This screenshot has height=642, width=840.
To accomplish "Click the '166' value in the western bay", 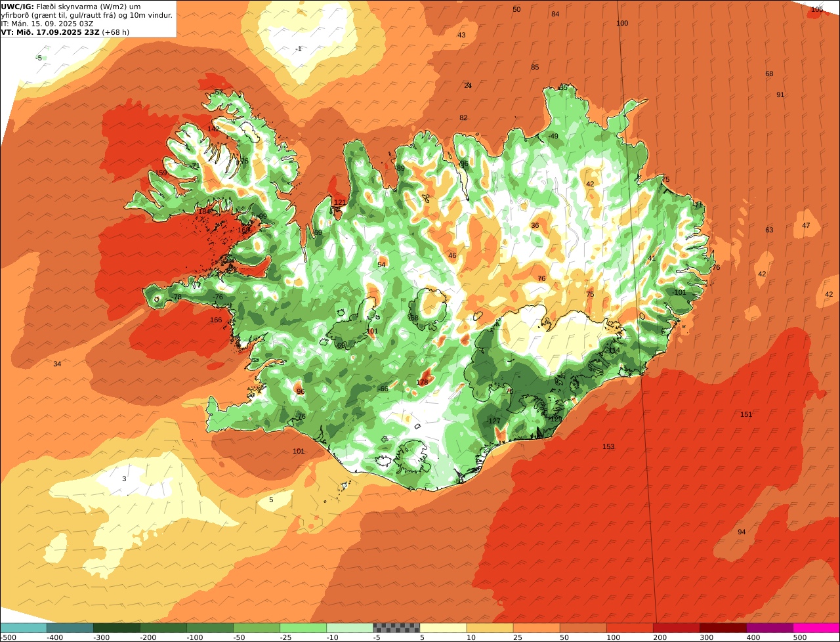I will coord(216,320).
